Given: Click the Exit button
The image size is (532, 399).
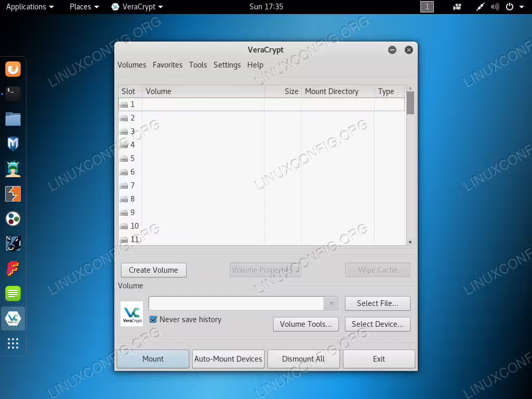Looking at the screenshot, I should click(379, 359).
